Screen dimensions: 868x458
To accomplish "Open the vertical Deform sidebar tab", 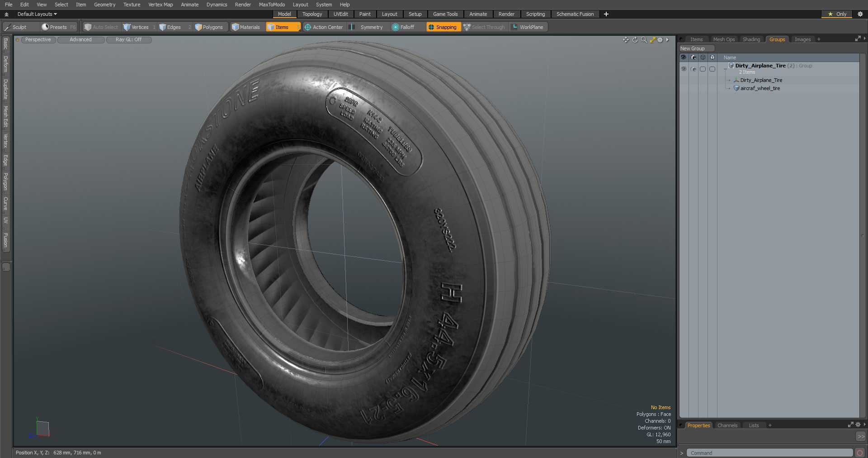I will 6,64.
